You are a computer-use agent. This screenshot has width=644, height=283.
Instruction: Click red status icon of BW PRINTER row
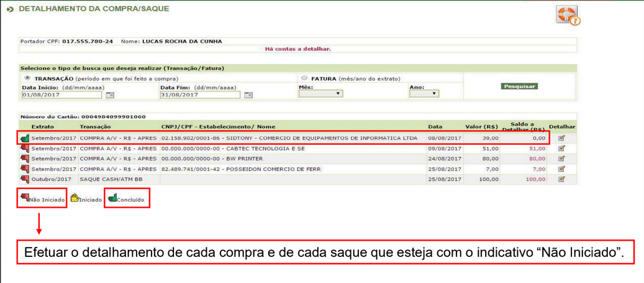click(25, 159)
